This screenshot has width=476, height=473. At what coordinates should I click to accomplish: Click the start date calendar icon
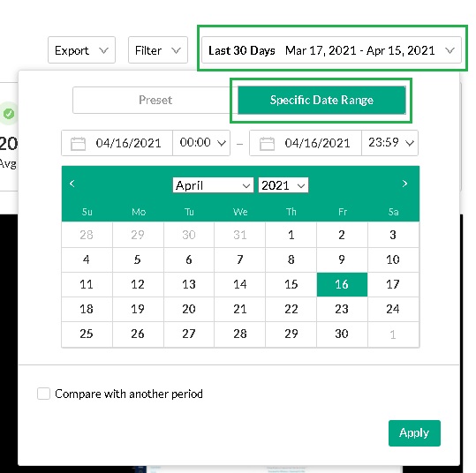(78, 143)
